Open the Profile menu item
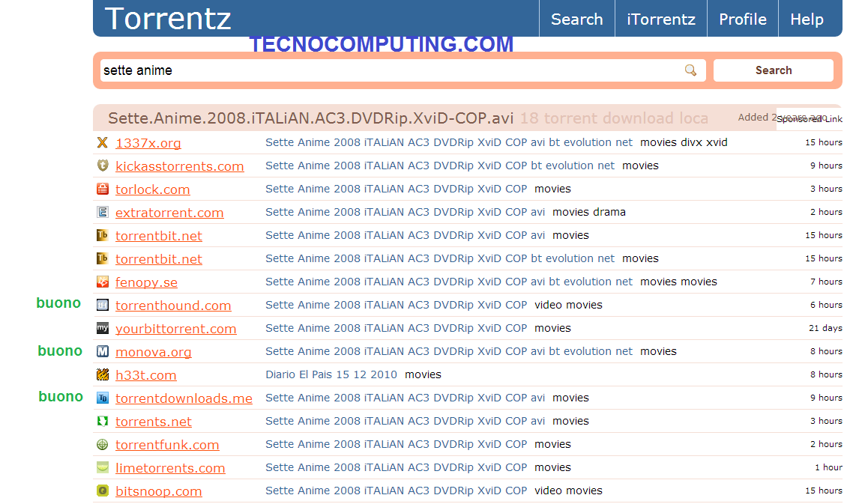 [743, 19]
